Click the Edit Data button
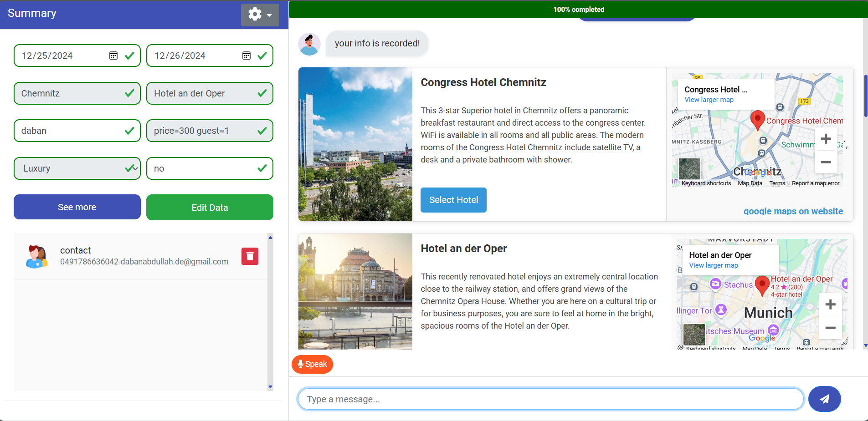 pos(210,208)
